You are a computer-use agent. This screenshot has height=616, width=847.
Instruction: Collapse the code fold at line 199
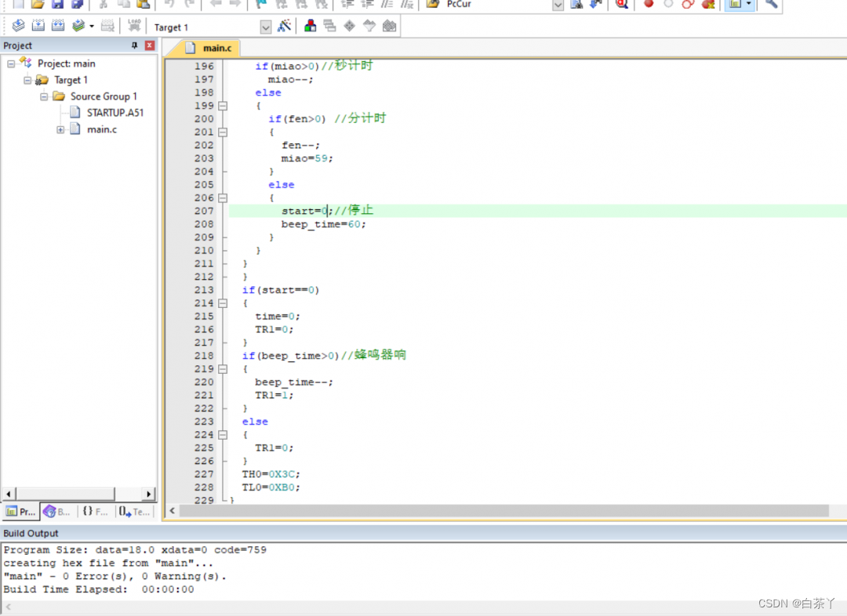(223, 106)
